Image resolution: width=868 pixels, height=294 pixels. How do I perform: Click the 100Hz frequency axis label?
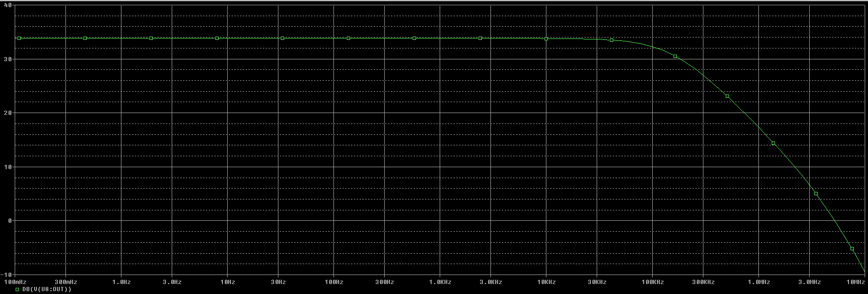coord(334,282)
